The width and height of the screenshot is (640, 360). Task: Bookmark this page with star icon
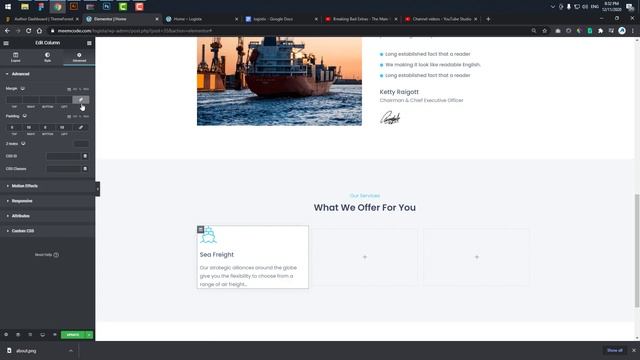[x=544, y=31]
